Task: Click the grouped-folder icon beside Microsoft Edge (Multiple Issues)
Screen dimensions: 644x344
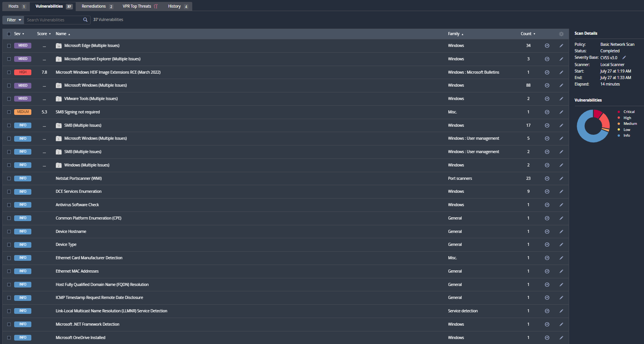Action: click(58, 45)
